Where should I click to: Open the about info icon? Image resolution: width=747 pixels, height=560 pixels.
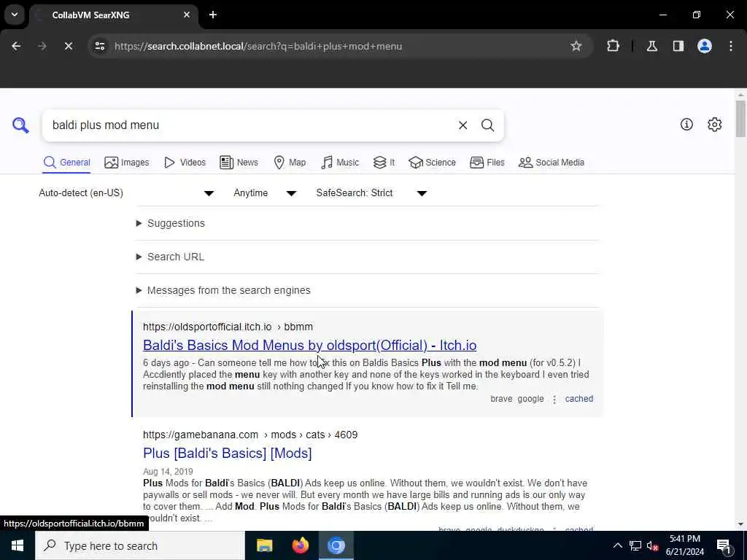[686, 125]
